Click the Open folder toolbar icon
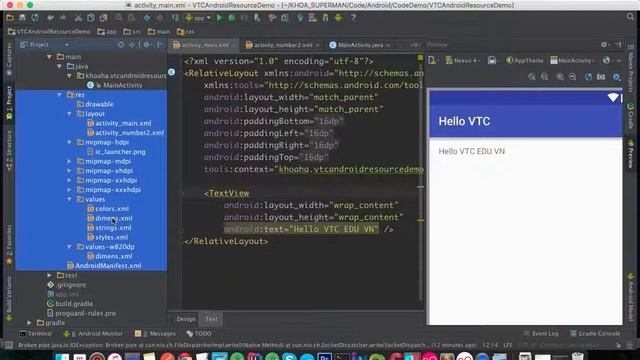The width and height of the screenshot is (640, 360). 10,18
